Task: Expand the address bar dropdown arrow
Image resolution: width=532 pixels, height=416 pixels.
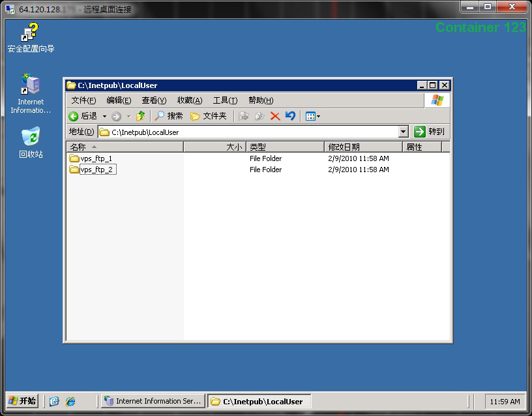Action: click(x=403, y=132)
